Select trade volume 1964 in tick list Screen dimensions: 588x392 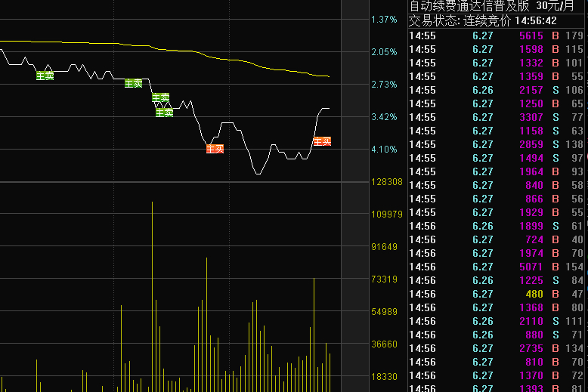(531, 171)
